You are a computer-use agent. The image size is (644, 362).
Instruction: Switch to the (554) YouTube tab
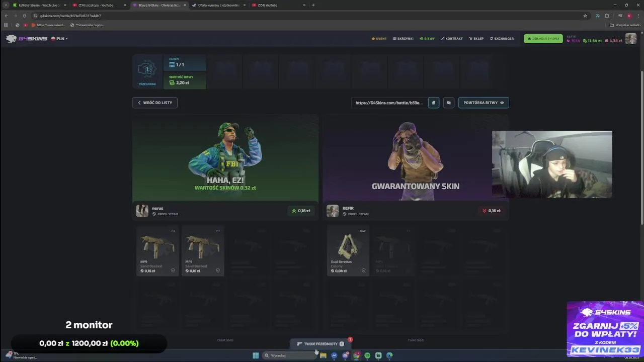277,5
